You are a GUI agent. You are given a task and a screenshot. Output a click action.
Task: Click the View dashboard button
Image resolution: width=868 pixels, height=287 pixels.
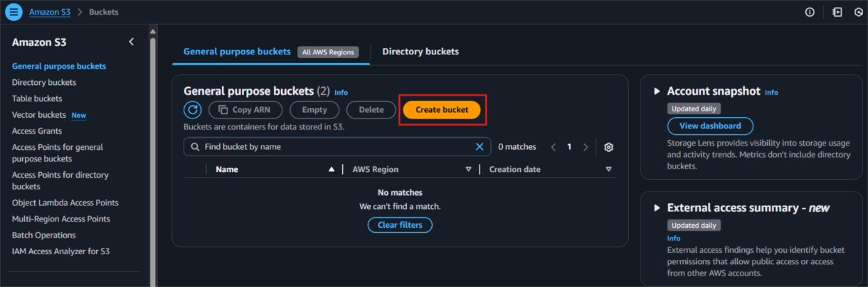[x=709, y=126]
